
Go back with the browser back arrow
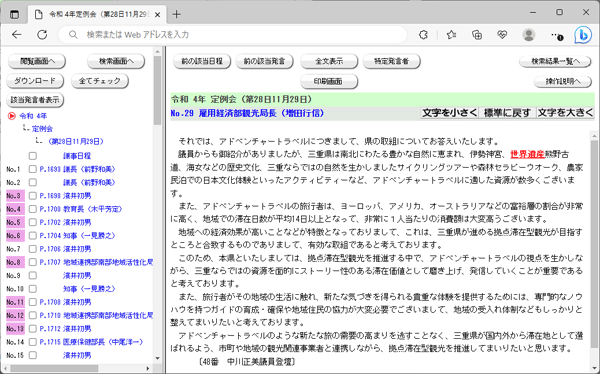point(16,35)
